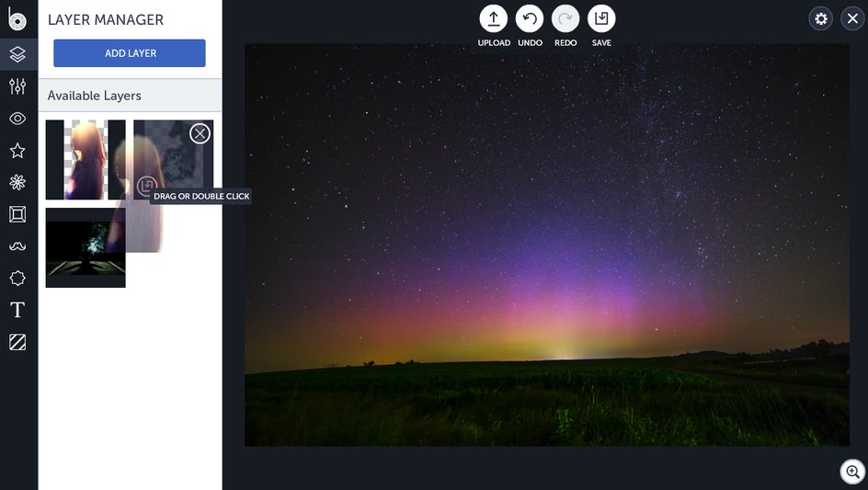Remove the cloud layer with circled X
This screenshot has width=868, height=490.
[x=200, y=133]
